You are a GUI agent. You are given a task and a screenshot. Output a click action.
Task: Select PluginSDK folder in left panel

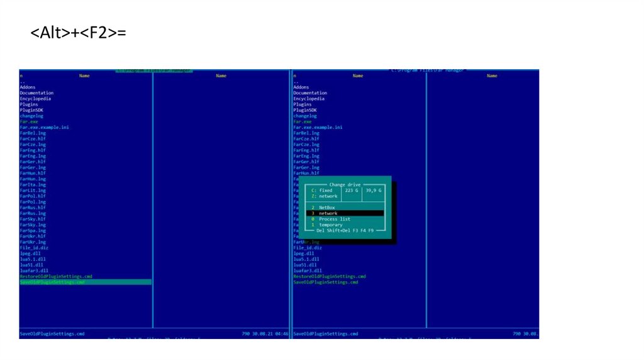pyautogui.click(x=31, y=111)
